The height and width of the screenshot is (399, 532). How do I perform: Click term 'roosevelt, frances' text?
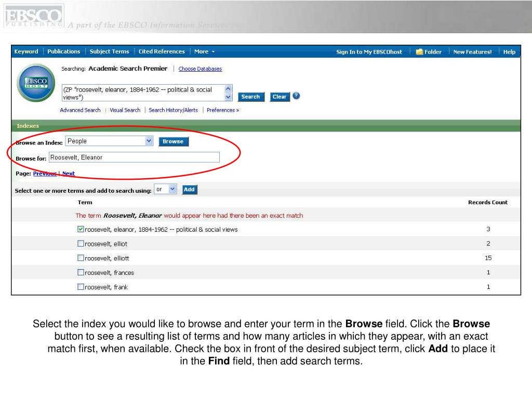[x=109, y=272]
